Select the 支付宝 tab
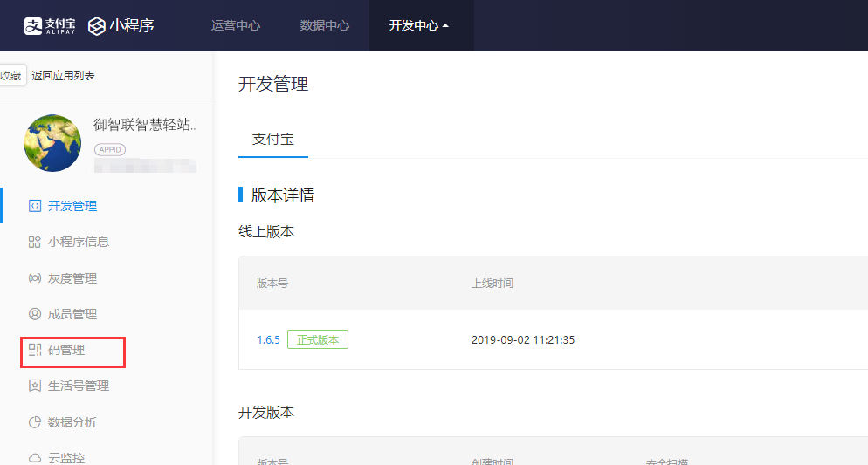 pos(273,140)
